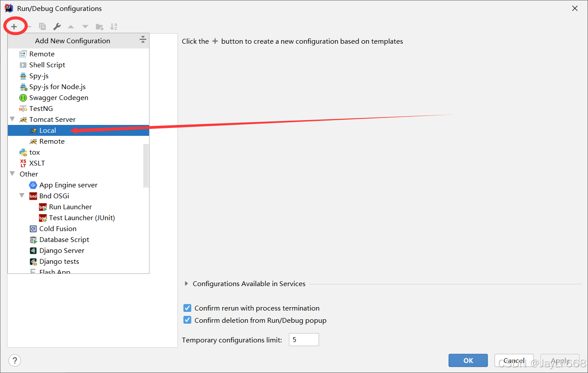Select the TestNG configuration type
Screen dimensions: 588x373
(79, 108)
